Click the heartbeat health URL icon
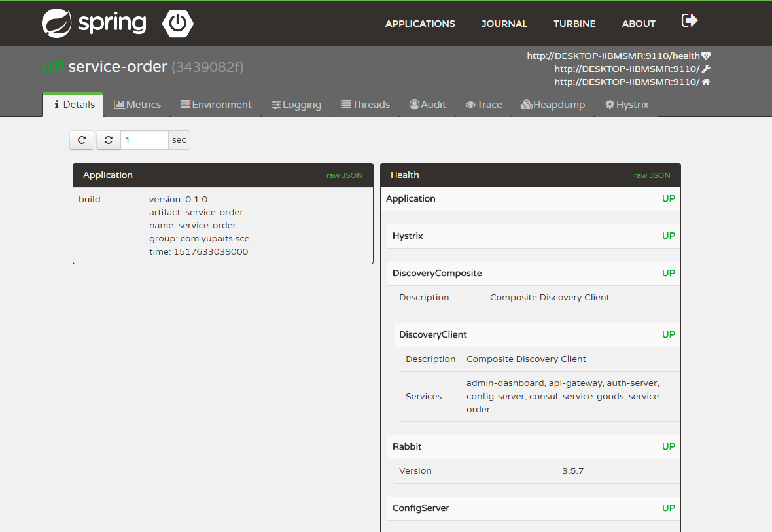 point(706,56)
